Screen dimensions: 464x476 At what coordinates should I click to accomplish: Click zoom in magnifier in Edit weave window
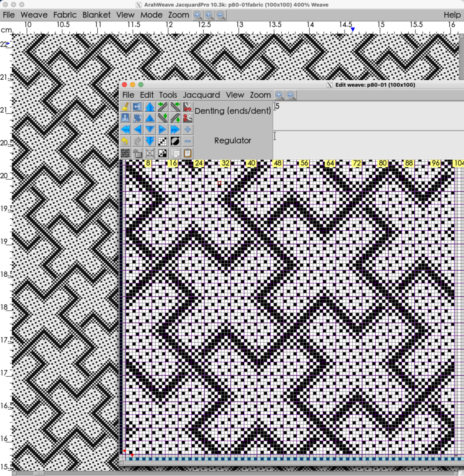(279, 95)
